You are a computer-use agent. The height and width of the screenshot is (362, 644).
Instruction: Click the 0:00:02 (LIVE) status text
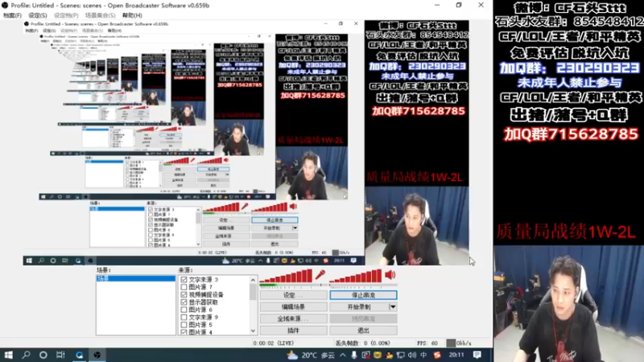pos(274,343)
